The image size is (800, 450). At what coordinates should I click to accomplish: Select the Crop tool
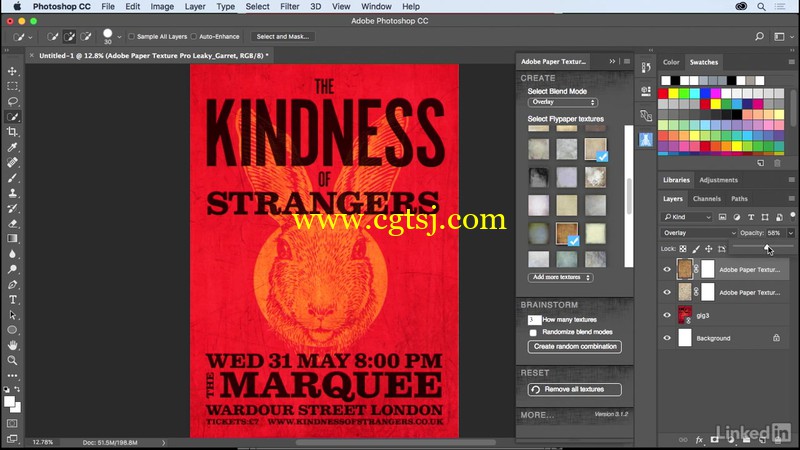(12, 132)
